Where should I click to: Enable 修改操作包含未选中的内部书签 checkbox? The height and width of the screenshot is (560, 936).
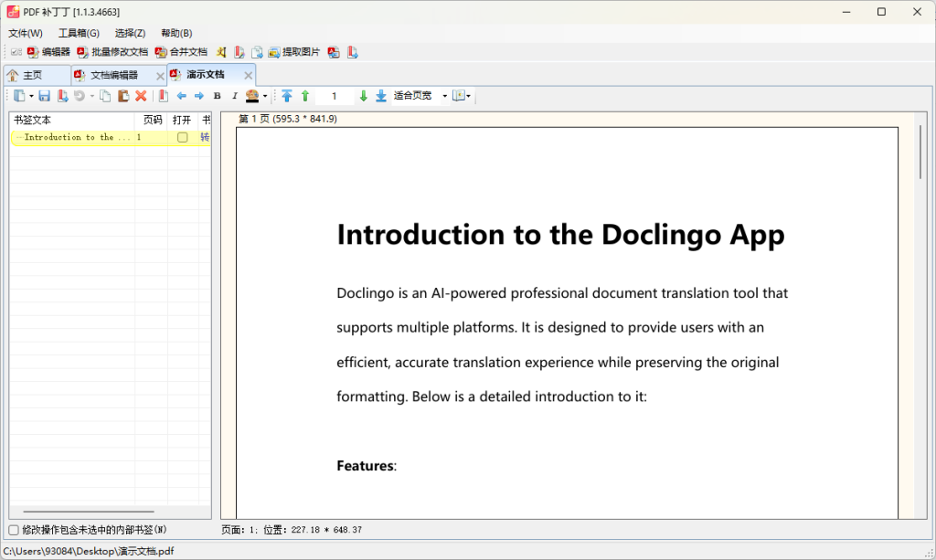click(14, 530)
